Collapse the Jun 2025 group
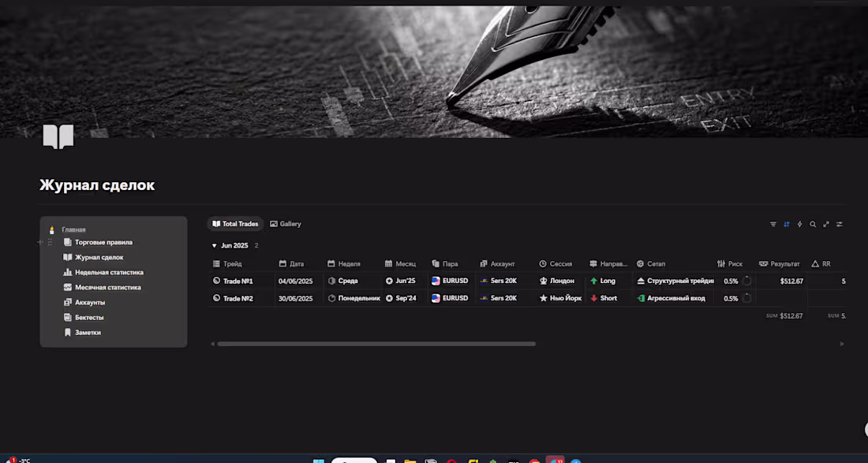 tap(213, 245)
